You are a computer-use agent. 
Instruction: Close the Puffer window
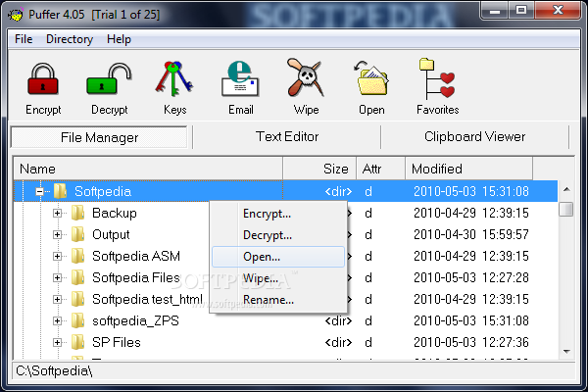tap(558, 10)
